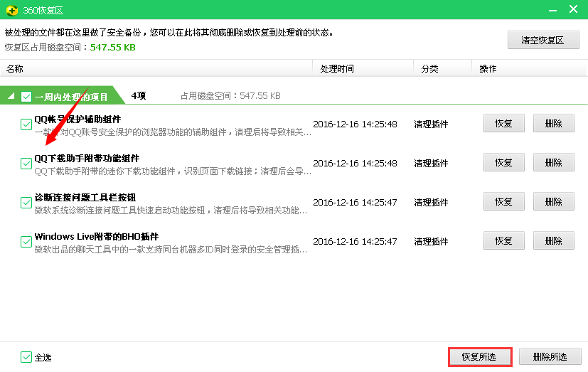Toggle the 一周内处理的项目 group checkbox
The width and height of the screenshot is (588, 372).
pyautogui.click(x=26, y=97)
